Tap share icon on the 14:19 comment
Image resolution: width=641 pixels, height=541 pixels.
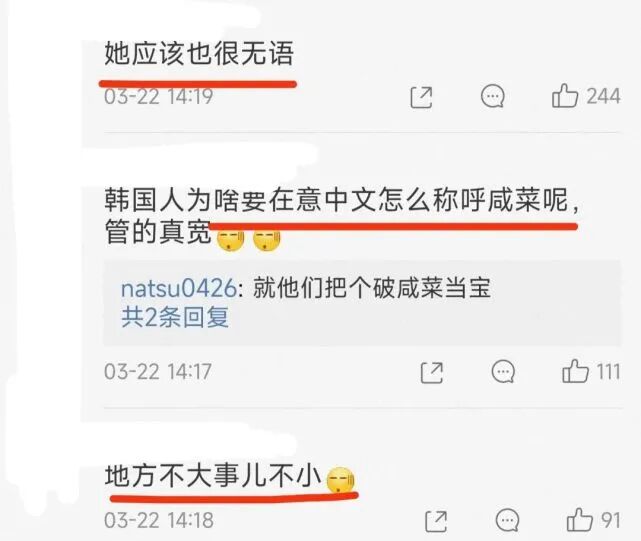(421, 97)
